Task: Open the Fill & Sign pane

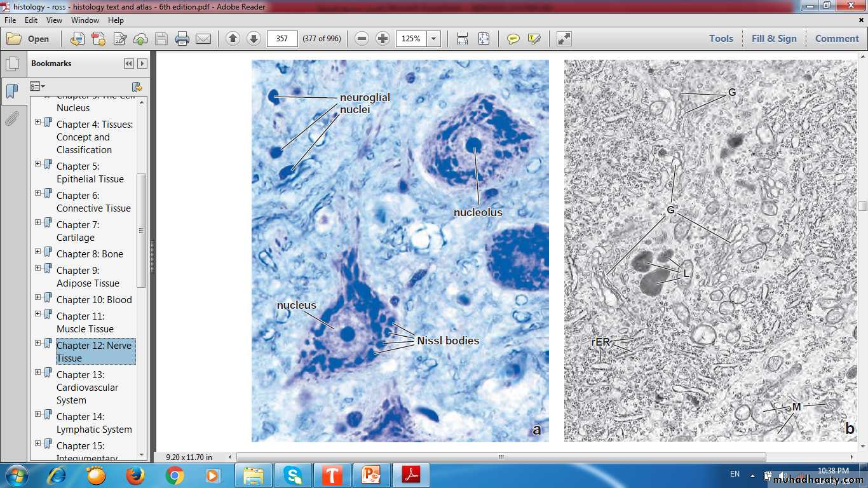Action: [773, 39]
